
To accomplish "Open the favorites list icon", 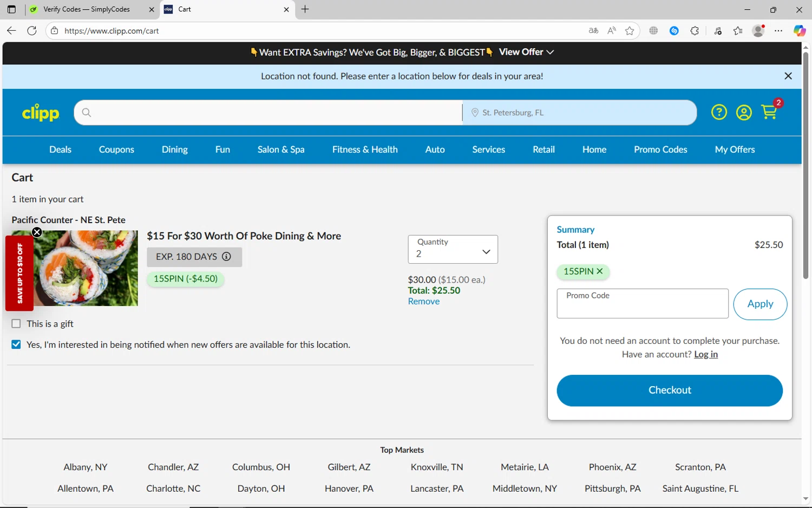I will click(x=738, y=31).
